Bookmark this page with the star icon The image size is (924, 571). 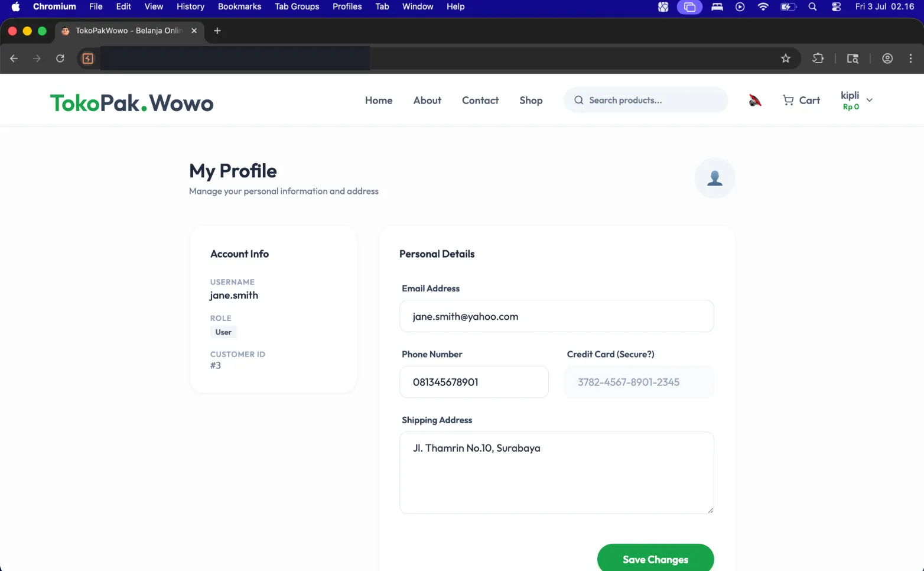coord(786,59)
